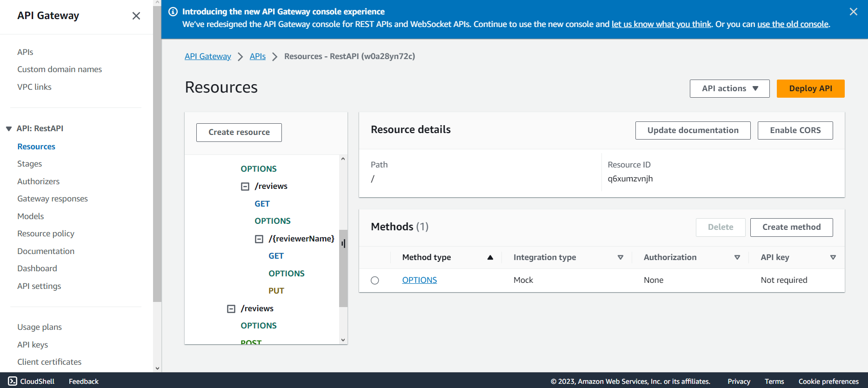Open Privacy link in footer
The width and height of the screenshot is (868, 388).
click(x=739, y=381)
